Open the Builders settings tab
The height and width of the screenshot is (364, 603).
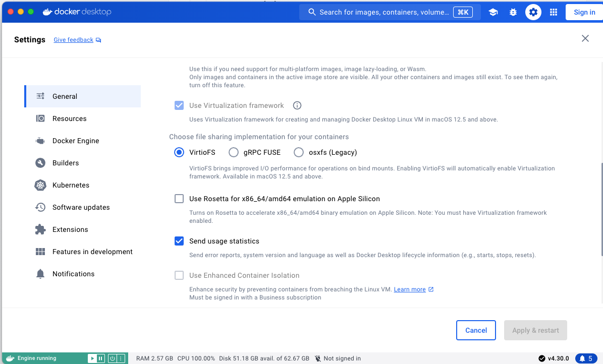83,163
